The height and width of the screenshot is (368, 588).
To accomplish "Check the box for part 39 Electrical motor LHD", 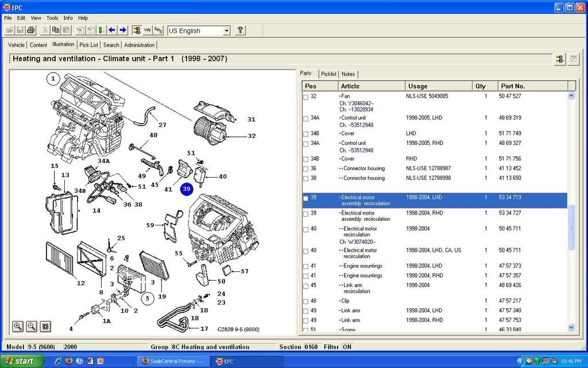I will 305,198.
